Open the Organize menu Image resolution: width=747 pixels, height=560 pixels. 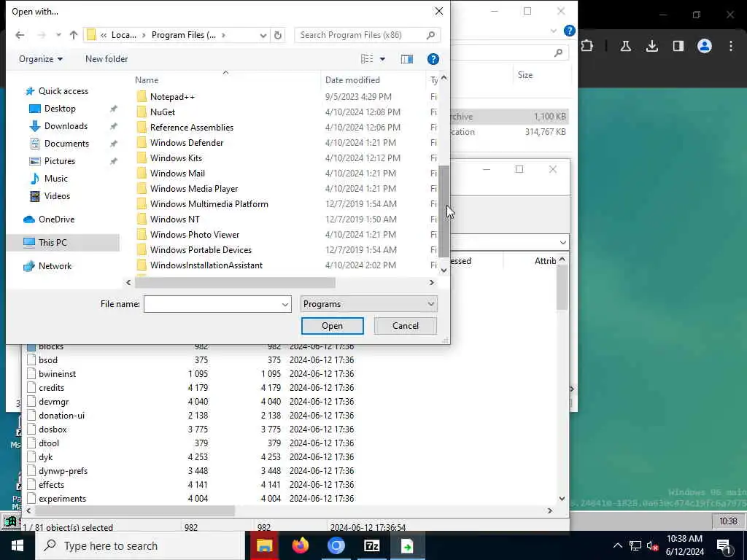point(41,59)
